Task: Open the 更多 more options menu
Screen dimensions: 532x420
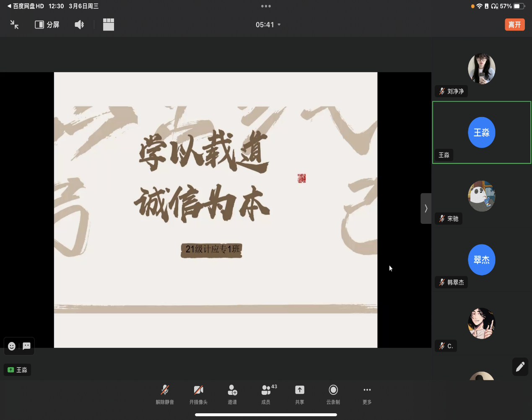Action: [x=367, y=394]
